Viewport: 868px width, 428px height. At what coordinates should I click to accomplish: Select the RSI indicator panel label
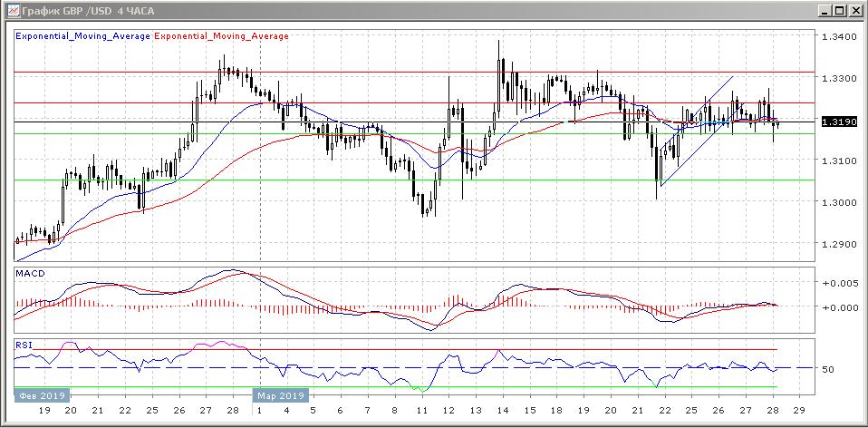pos(24,345)
